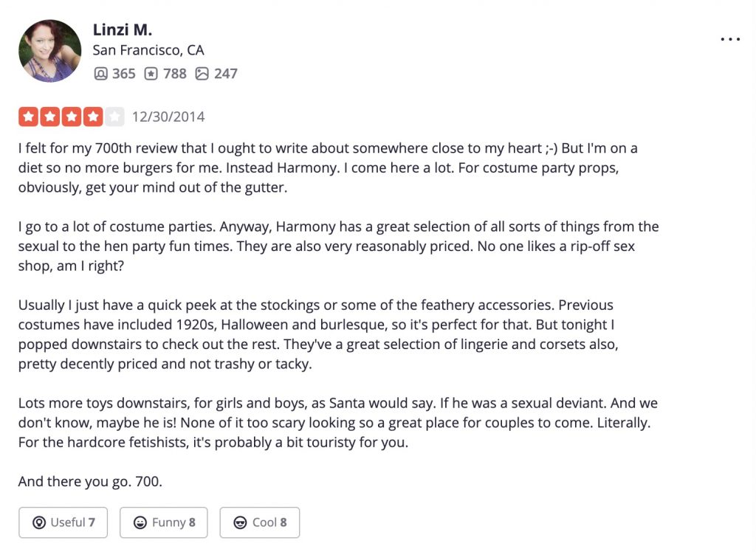Click the Funny laughing face icon
Image resolution: width=756 pixels, height=552 pixels.
click(x=140, y=522)
